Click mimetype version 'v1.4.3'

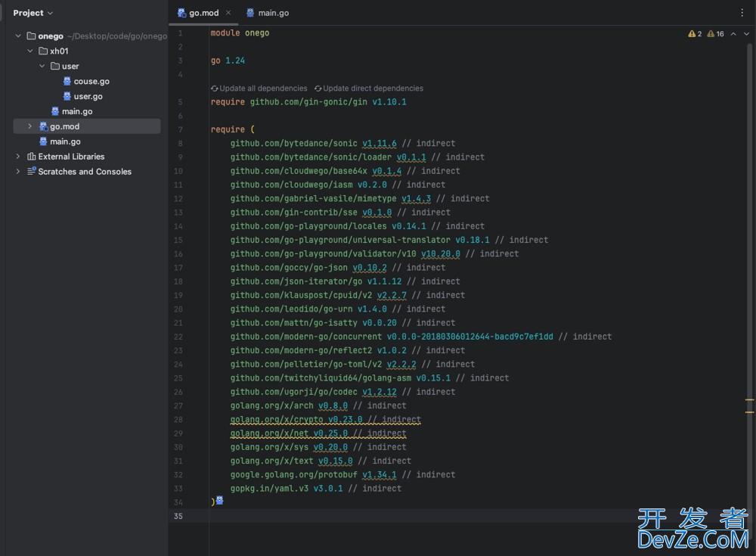pyautogui.click(x=417, y=199)
